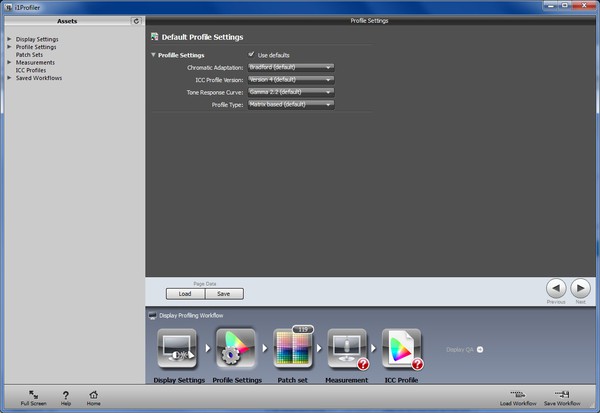This screenshot has width=600, height=413.
Task: Minimize the i1Profiler window
Action: [x=551, y=5]
